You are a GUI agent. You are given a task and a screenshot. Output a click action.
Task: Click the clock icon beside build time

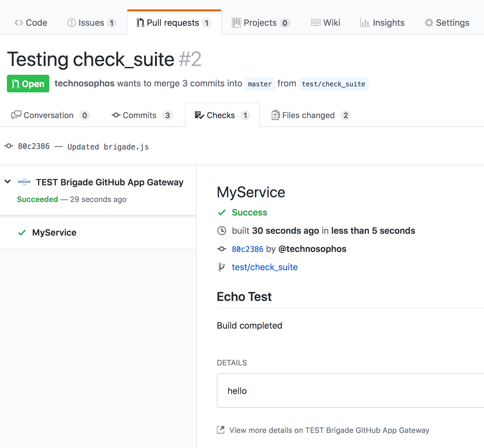pos(222,231)
